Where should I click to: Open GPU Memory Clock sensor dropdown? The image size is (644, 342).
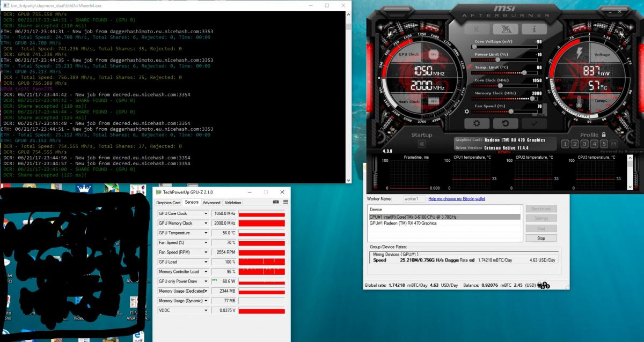(x=206, y=223)
